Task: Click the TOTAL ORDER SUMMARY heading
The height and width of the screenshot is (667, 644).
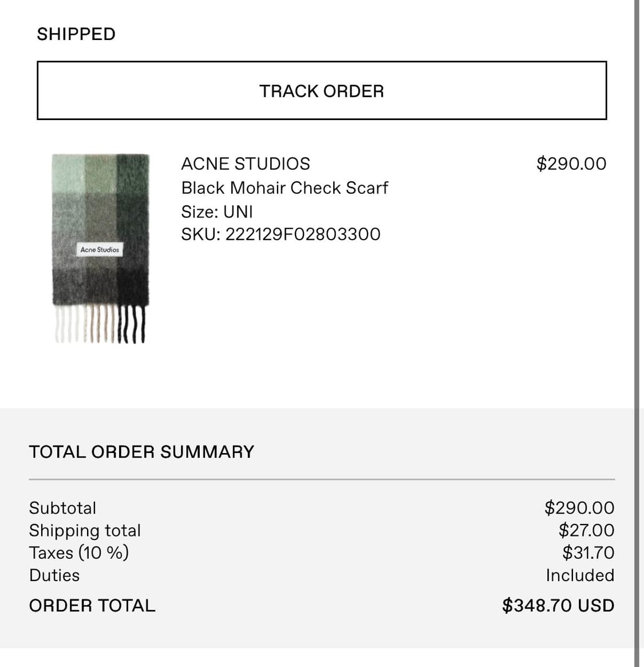Action: click(141, 452)
